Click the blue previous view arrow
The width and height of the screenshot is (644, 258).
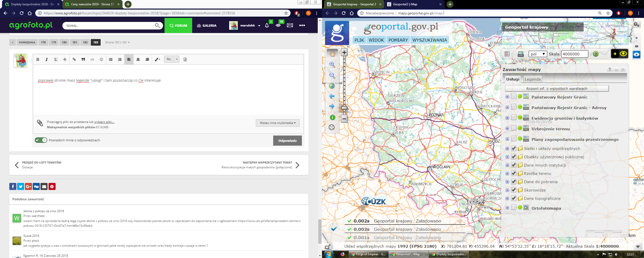pos(332,96)
